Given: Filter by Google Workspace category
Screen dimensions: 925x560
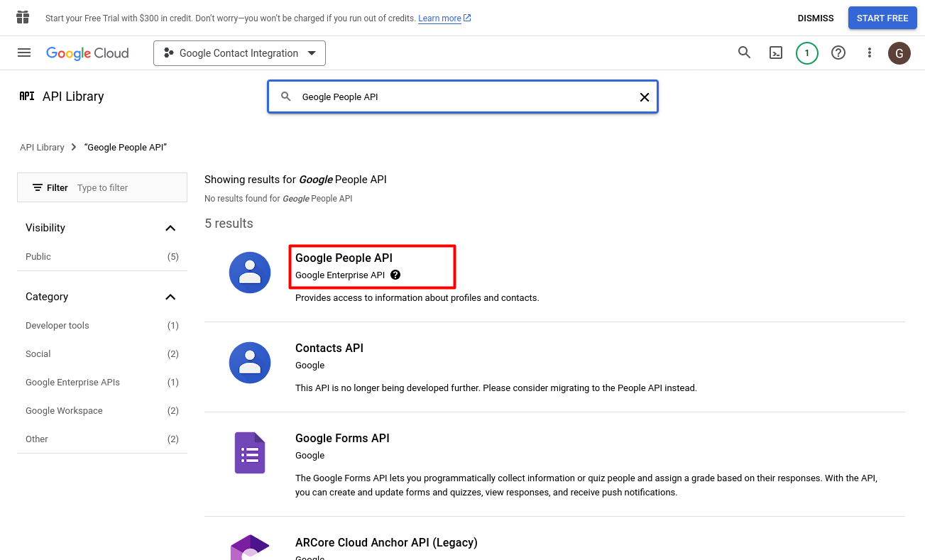Looking at the screenshot, I should click(x=64, y=411).
